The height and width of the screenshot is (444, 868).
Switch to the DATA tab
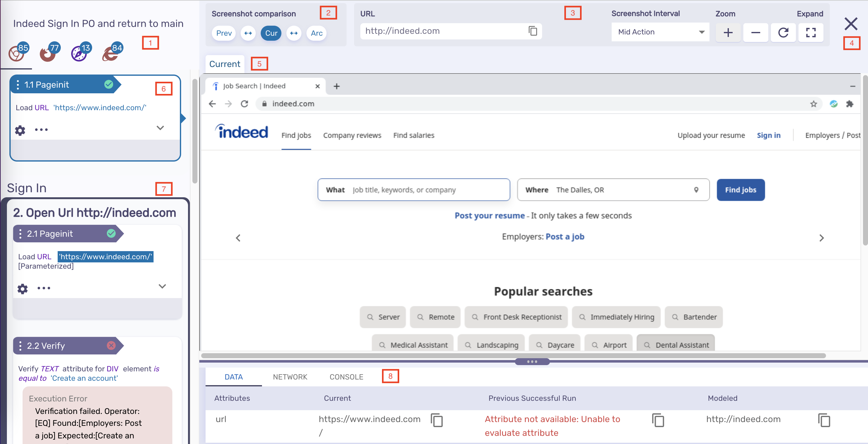pyautogui.click(x=233, y=377)
